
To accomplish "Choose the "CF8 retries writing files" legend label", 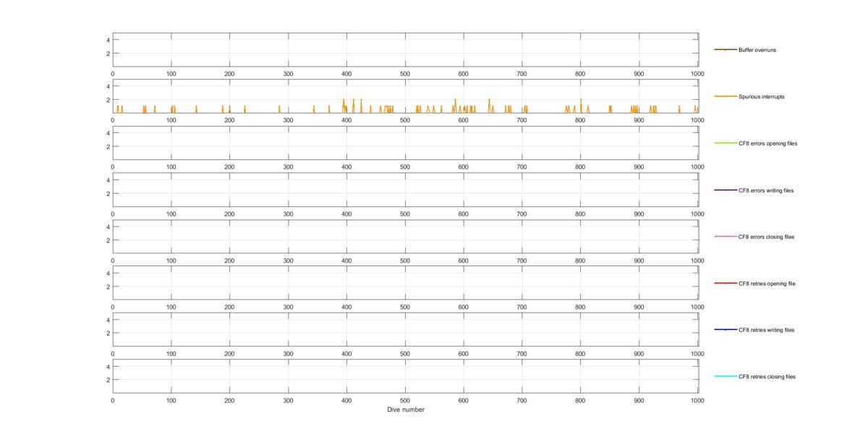I will pyautogui.click(x=766, y=330).
